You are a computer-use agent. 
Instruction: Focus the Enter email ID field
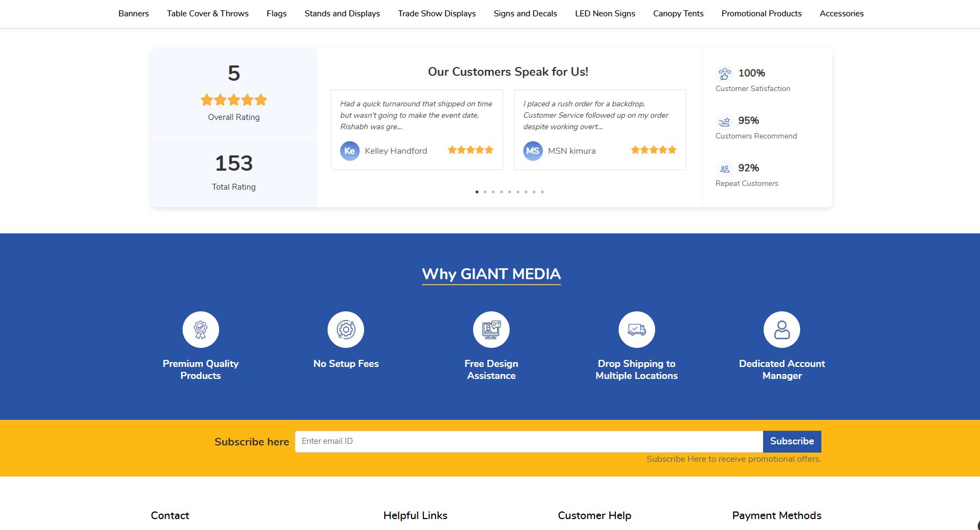pyautogui.click(x=529, y=441)
